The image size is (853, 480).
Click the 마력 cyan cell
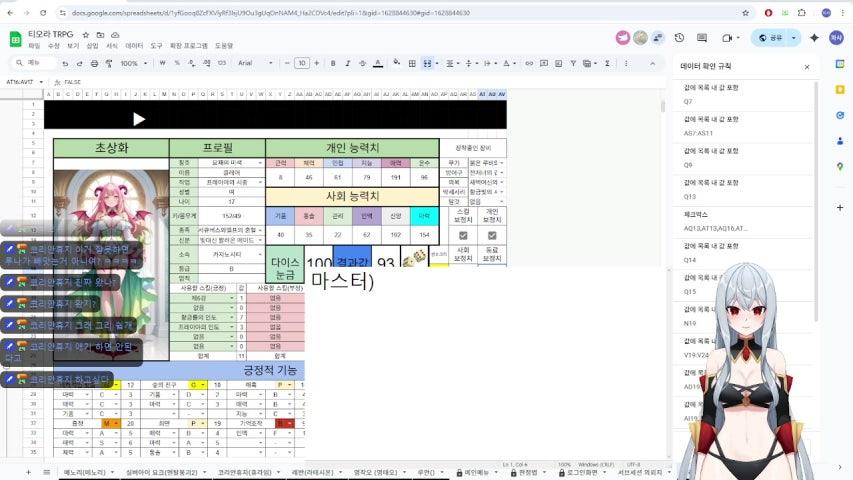[424, 216]
